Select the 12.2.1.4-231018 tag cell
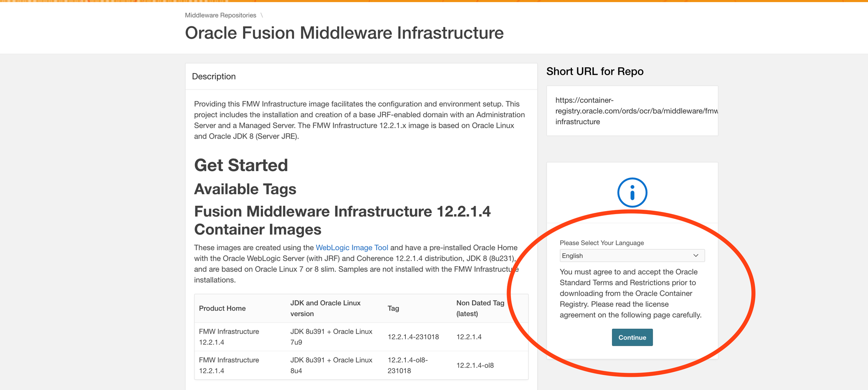This screenshot has width=868, height=390. (413, 337)
